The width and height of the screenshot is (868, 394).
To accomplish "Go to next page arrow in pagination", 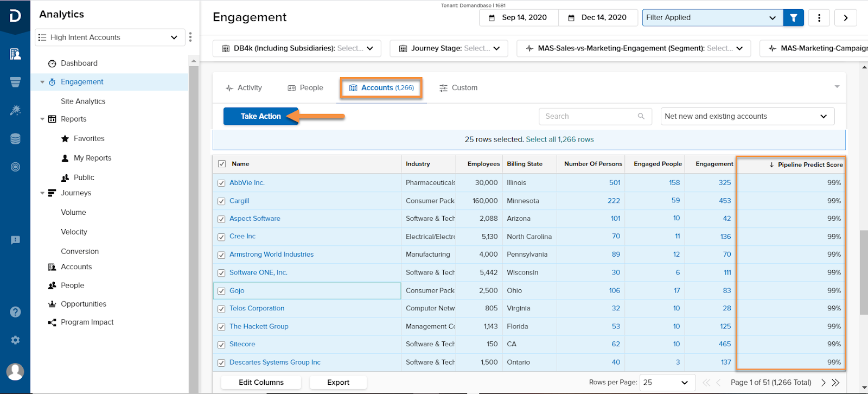I will [x=824, y=383].
